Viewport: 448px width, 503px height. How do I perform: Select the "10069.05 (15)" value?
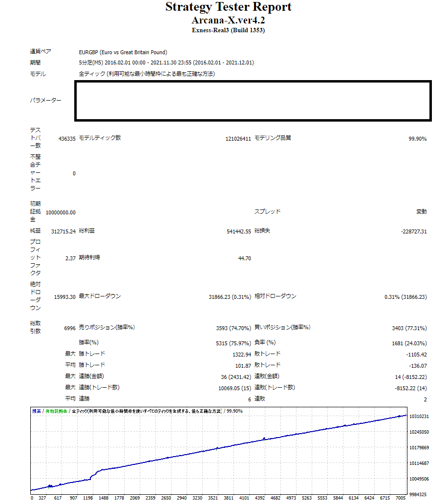tap(235, 388)
